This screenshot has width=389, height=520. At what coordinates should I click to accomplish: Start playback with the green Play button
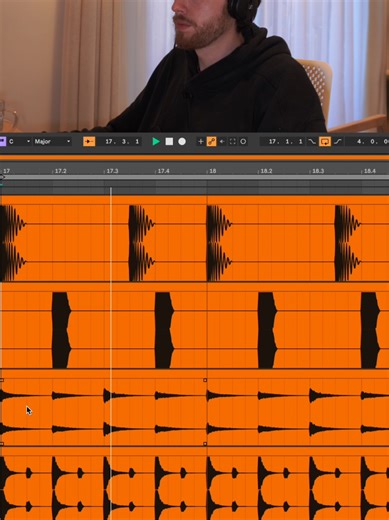pyautogui.click(x=156, y=141)
